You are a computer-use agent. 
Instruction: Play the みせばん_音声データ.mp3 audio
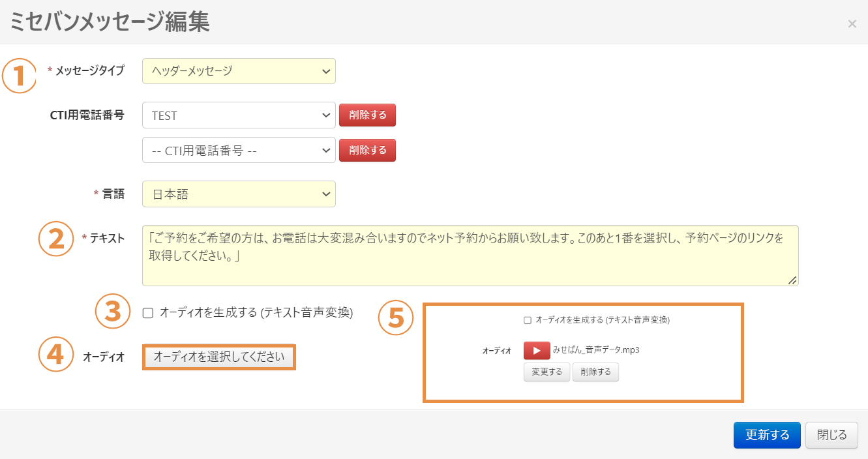(x=537, y=350)
